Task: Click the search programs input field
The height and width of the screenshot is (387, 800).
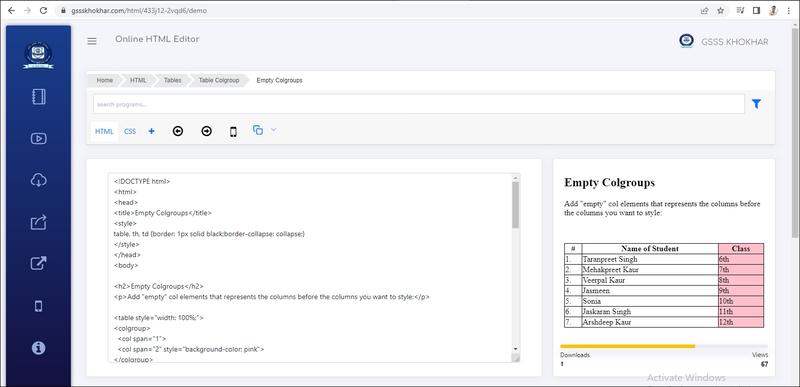Action: (419, 104)
